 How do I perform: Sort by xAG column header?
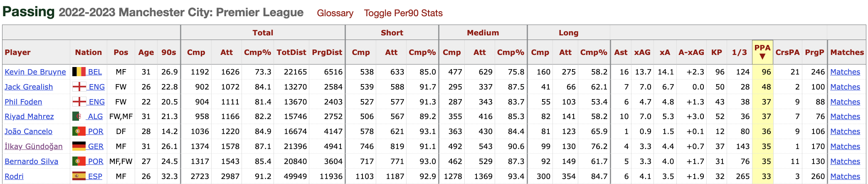click(642, 52)
